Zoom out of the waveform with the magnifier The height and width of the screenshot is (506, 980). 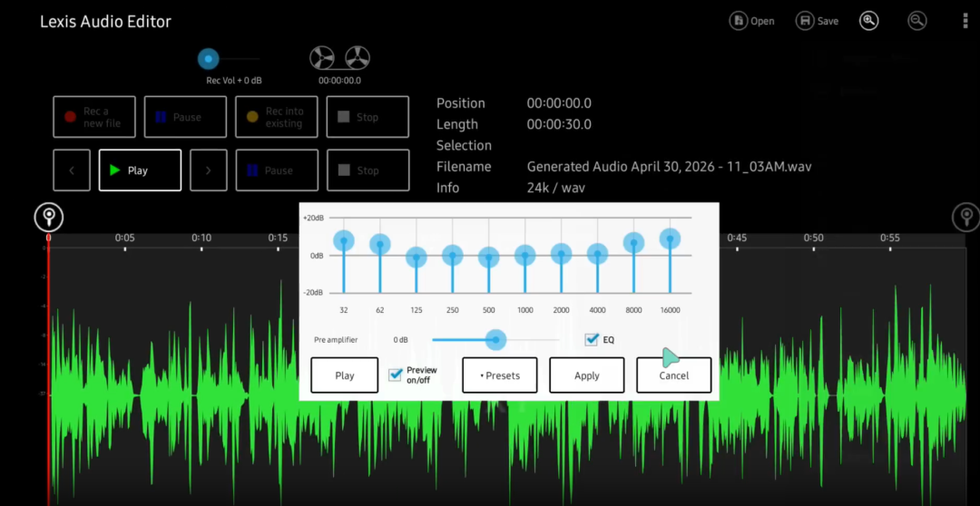pyautogui.click(x=916, y=21)
